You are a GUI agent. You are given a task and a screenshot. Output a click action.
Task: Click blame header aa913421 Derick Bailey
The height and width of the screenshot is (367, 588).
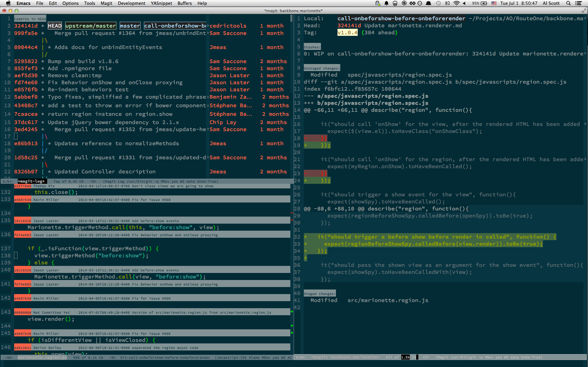point(152,347)
